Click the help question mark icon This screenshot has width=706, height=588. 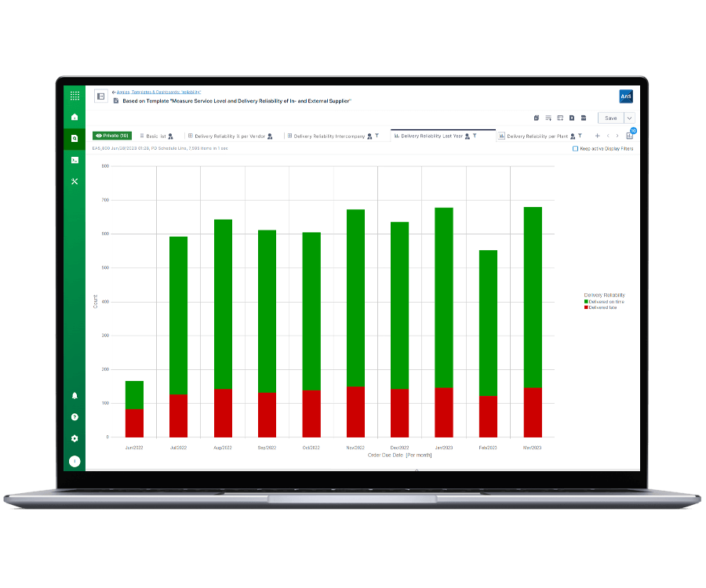pyautogui.click(x=75, y=417)
